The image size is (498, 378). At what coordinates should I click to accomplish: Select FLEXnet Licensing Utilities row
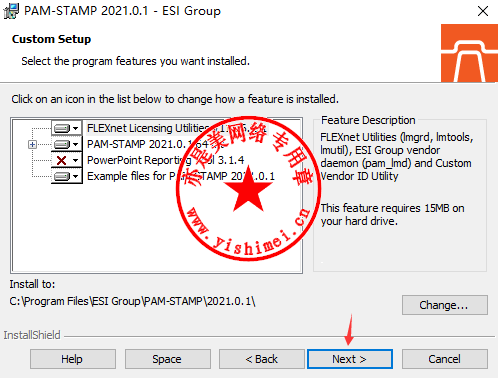point(177,128)
